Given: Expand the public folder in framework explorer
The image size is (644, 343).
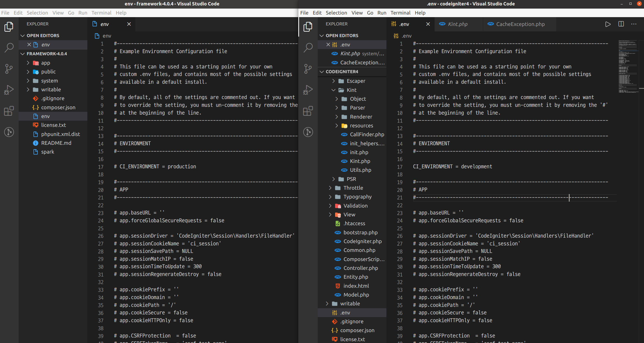Looking at the screenshot, I should click(28, 72).
